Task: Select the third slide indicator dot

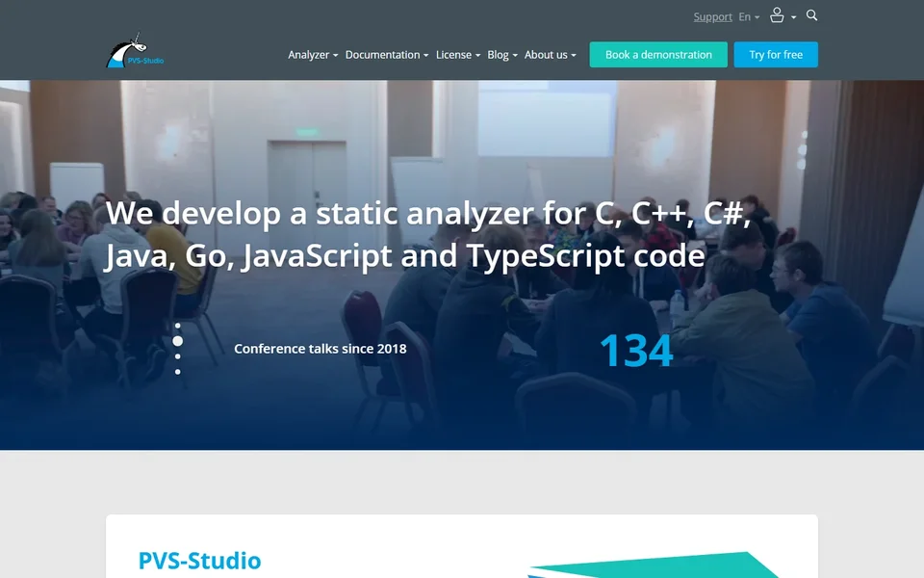Action: click(x=177, y=356)
